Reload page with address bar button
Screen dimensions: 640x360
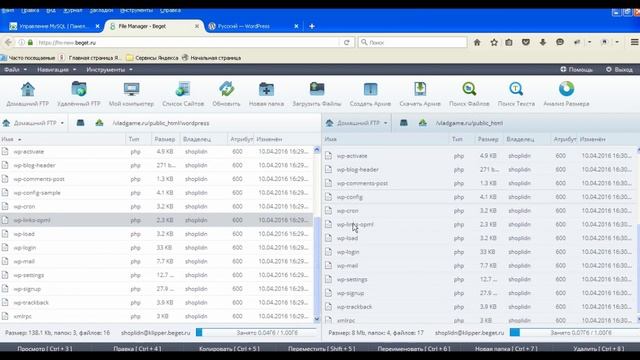[x=347, y=42]
